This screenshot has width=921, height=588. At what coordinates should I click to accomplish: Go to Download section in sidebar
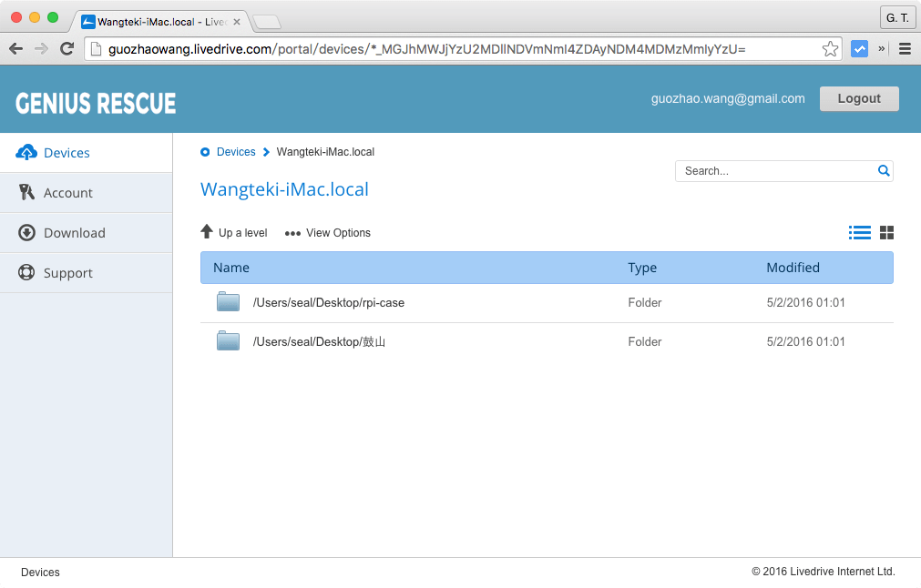pyautogui.click(x=74, y=233)
